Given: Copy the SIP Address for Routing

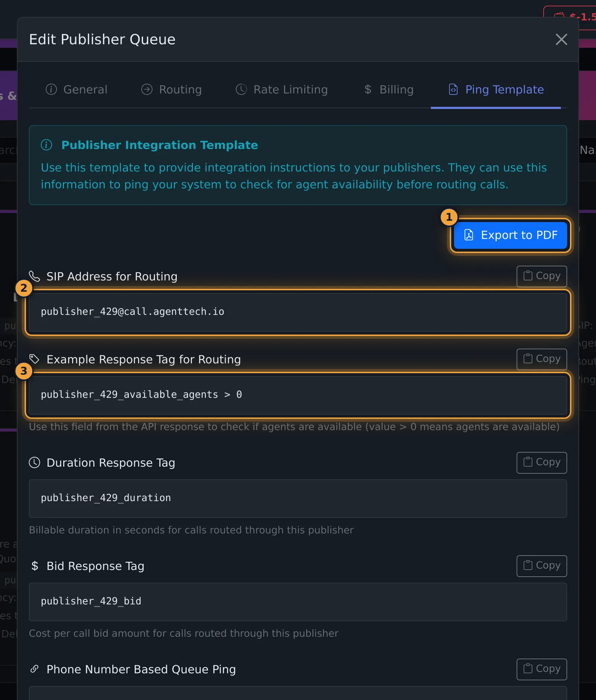Looking at the screenshot, I should pos(542,276).
